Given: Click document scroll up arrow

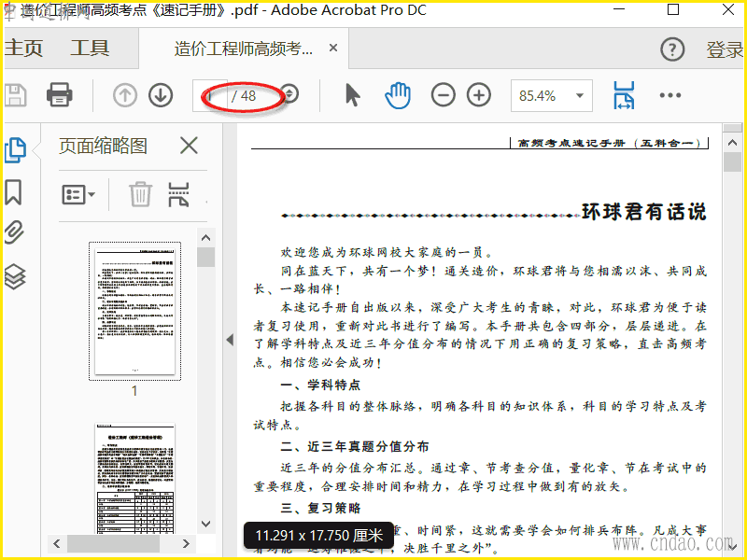Looking at the screenshot, I should (732, 142).
